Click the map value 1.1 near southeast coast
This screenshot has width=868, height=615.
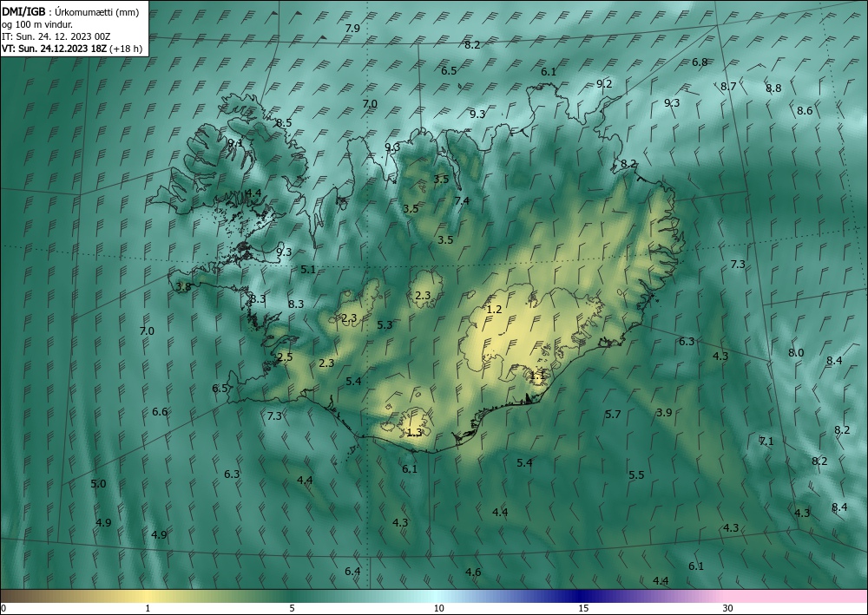[538, 376]
